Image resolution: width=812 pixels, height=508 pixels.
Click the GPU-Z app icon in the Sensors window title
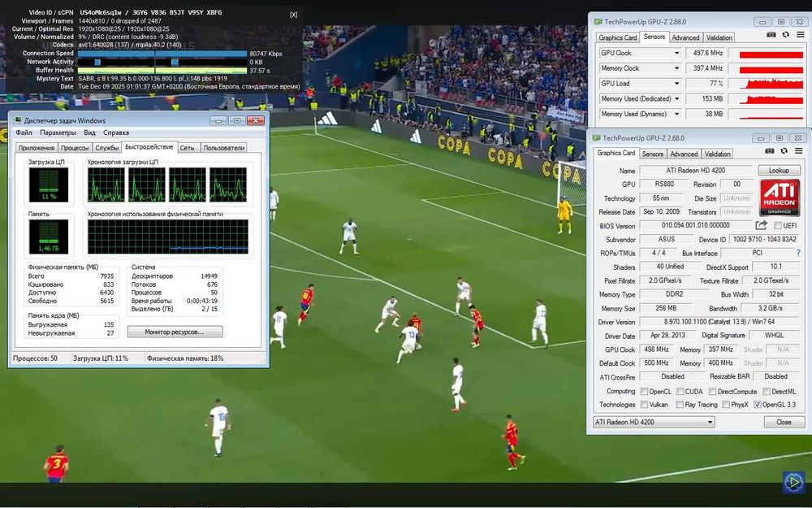point(598,22)
